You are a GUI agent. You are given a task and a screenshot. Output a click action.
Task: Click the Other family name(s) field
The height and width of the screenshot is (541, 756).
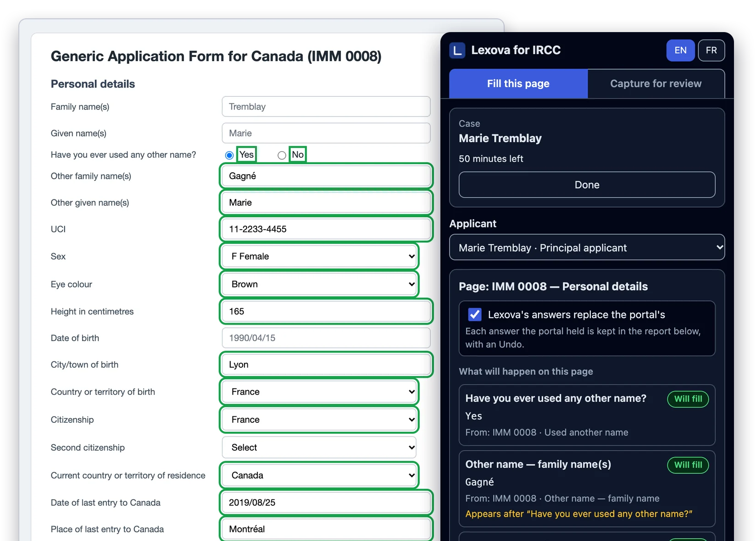pos(326,176)
